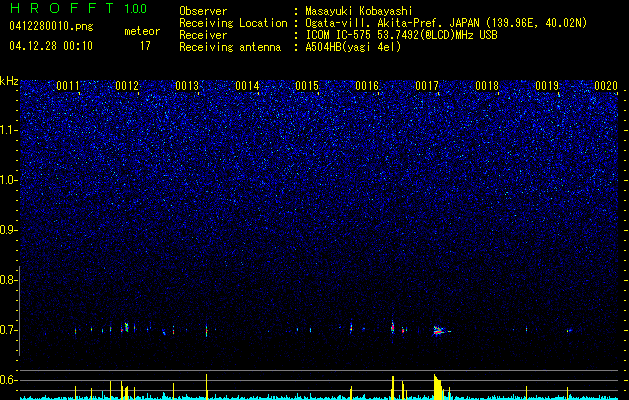Click observer name Masayuki Kobayashi
This screenshot has height=400, width=629.
pyautogui.click(x=359, y=11)
